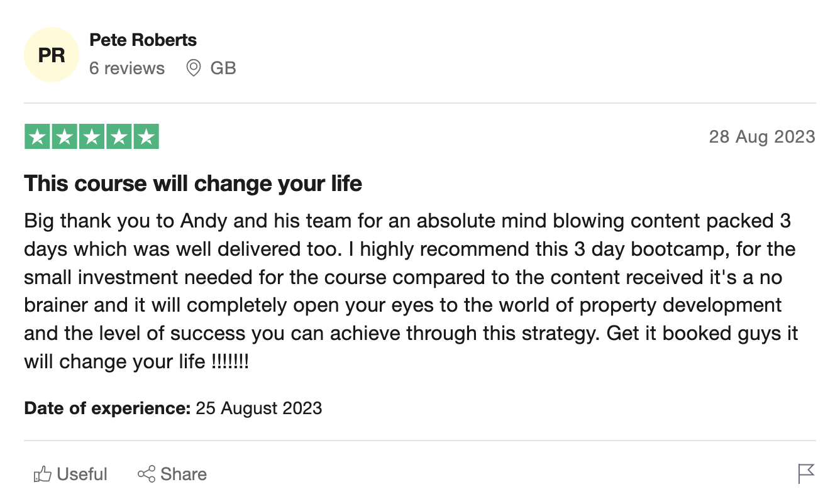Click the location pin icon near GB
The image size is (840, 504).
[x=194, y=68]
